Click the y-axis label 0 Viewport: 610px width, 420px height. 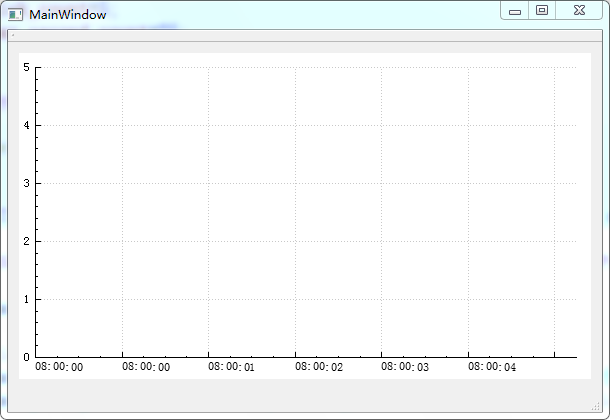pyautogui.click(x=26, y=357)
